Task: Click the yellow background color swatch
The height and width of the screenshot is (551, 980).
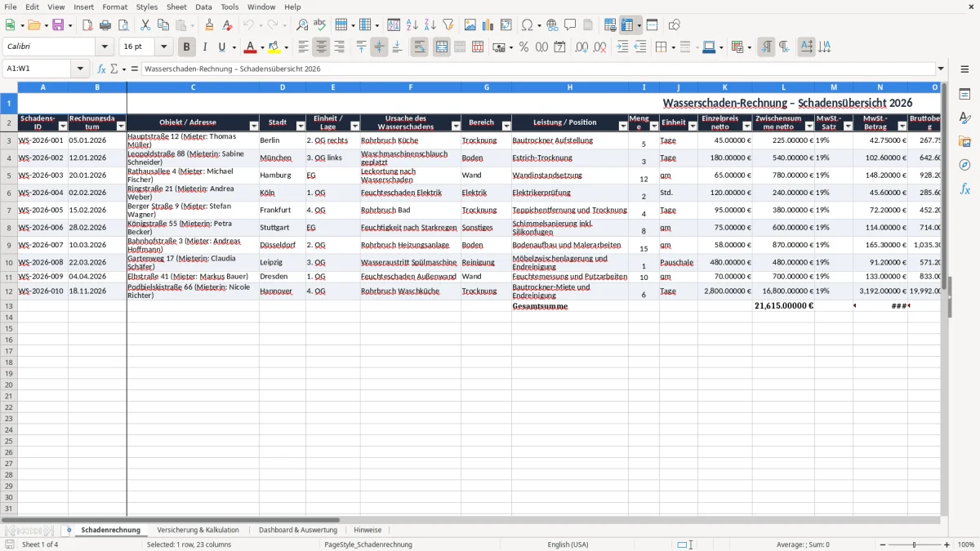Action: click(x=274, y=47)
